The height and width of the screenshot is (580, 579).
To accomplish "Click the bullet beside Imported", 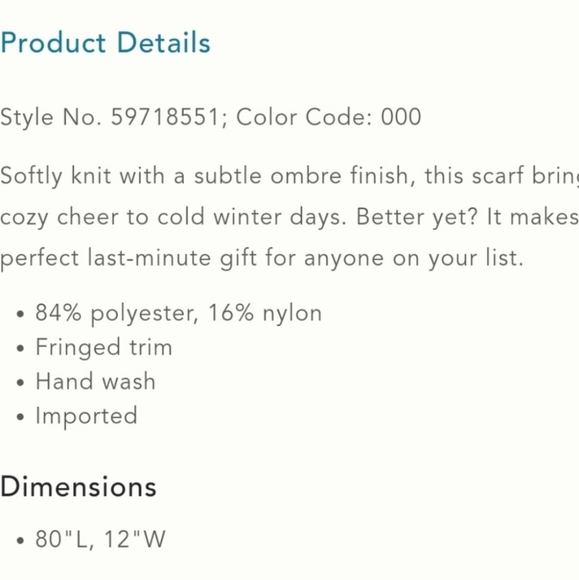I will point(20,417).
